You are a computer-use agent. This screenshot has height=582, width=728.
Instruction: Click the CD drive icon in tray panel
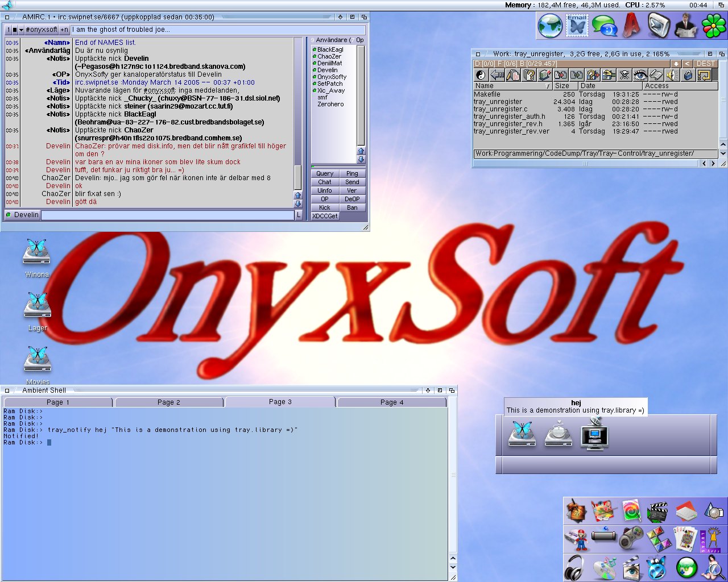click(559, 434)
